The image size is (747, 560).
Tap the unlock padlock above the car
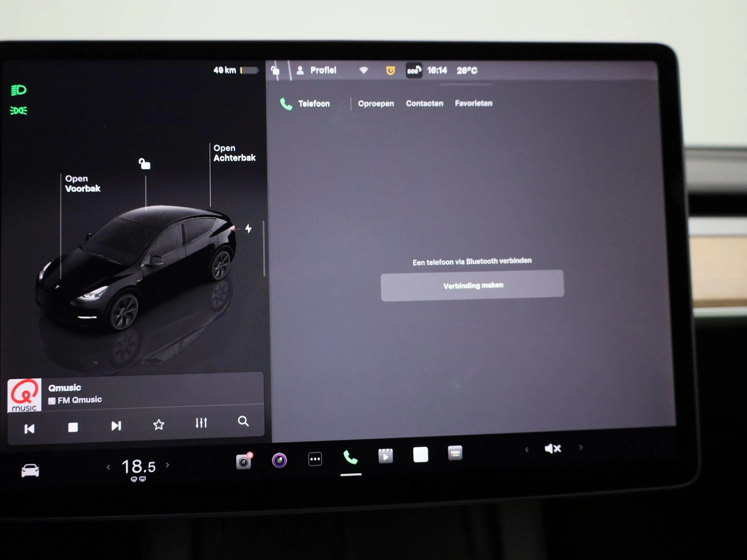click(x=145, y=164)
